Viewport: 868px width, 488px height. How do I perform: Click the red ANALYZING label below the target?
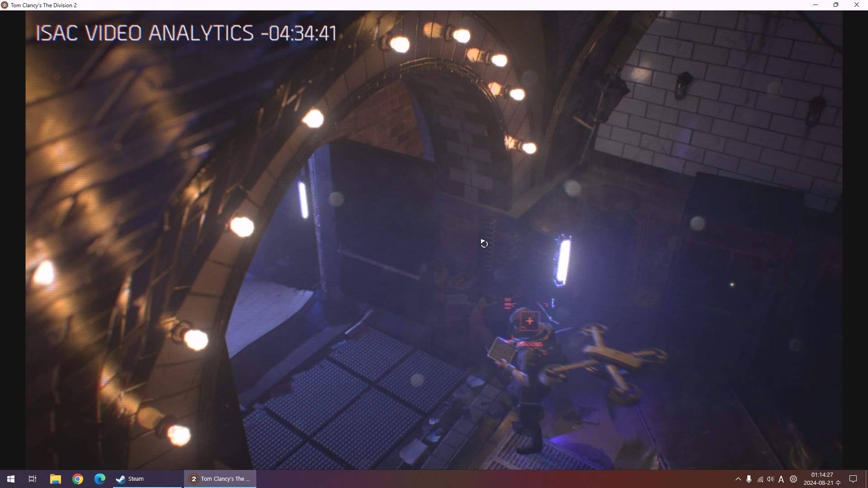click(x=530, y=345)
